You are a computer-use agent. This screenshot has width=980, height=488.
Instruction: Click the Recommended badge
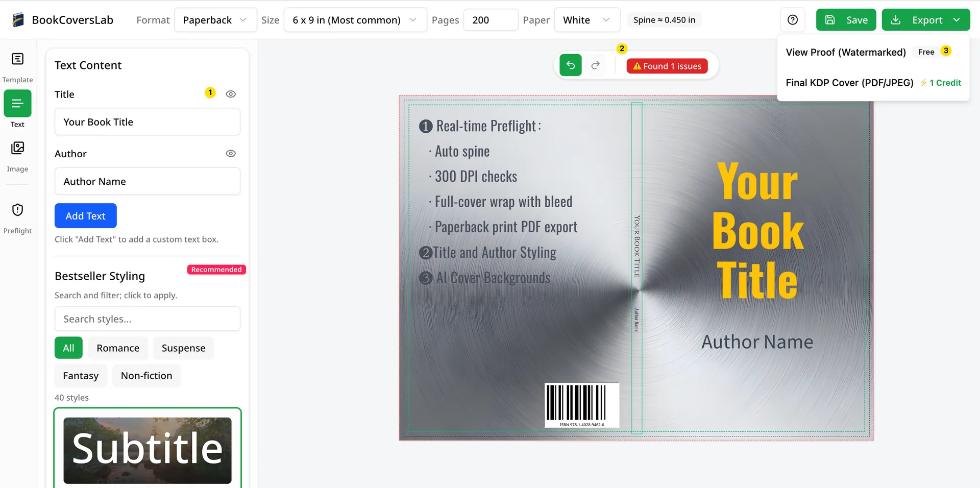pos(216,270)
